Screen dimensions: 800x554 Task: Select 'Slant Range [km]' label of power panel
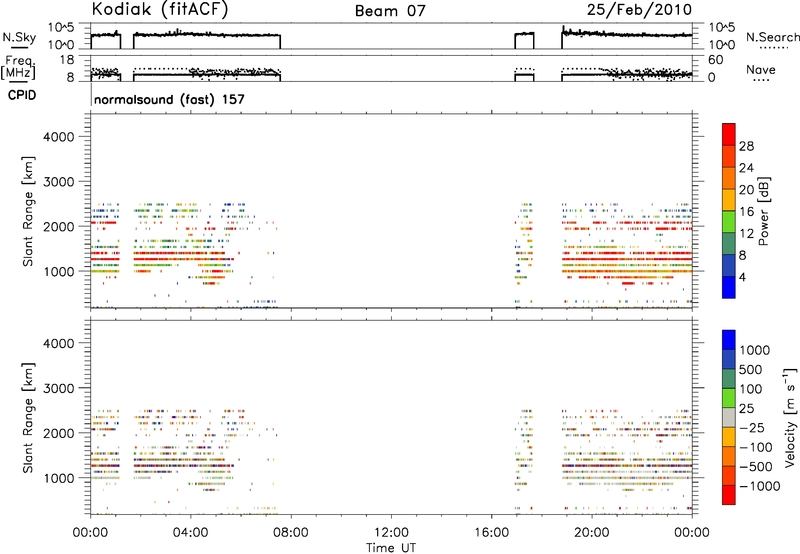28,211
